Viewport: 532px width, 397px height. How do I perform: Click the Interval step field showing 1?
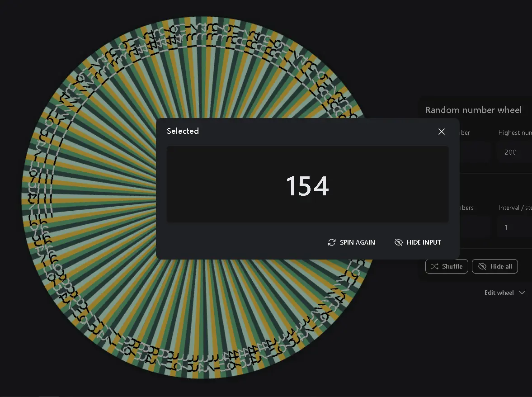514,227
